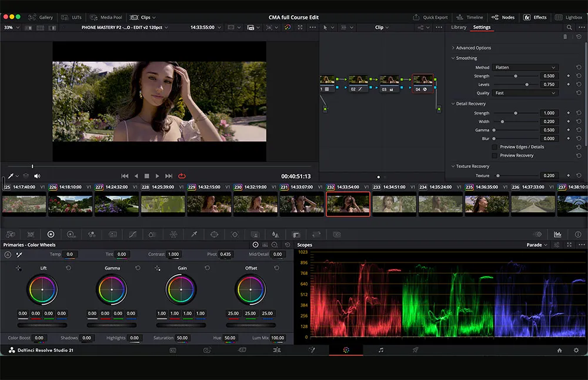Screen dimensions: 588x380
Task: Switch to the Deliver page rocket icon
Action: click(x=415, y=350)
